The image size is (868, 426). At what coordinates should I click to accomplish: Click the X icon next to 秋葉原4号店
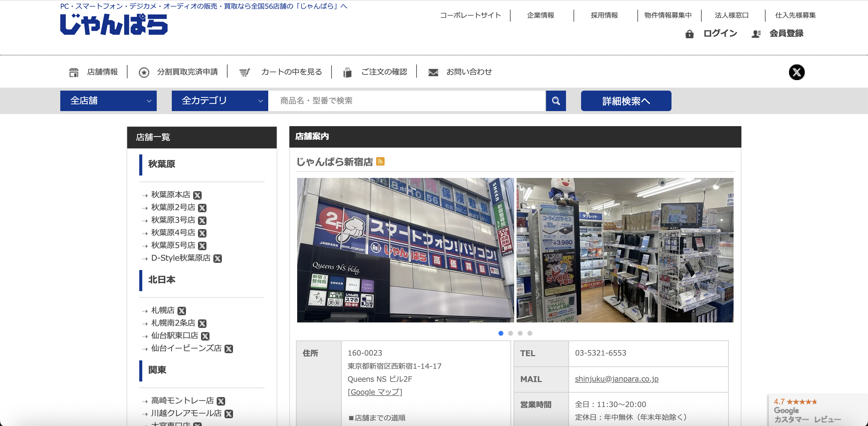202,233
